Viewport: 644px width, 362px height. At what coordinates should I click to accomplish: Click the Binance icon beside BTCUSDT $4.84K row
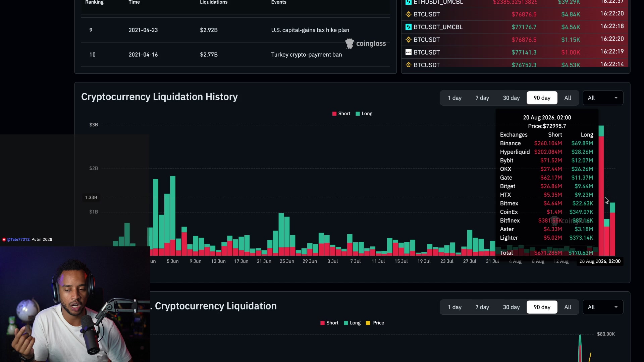(x=408, y=14)
